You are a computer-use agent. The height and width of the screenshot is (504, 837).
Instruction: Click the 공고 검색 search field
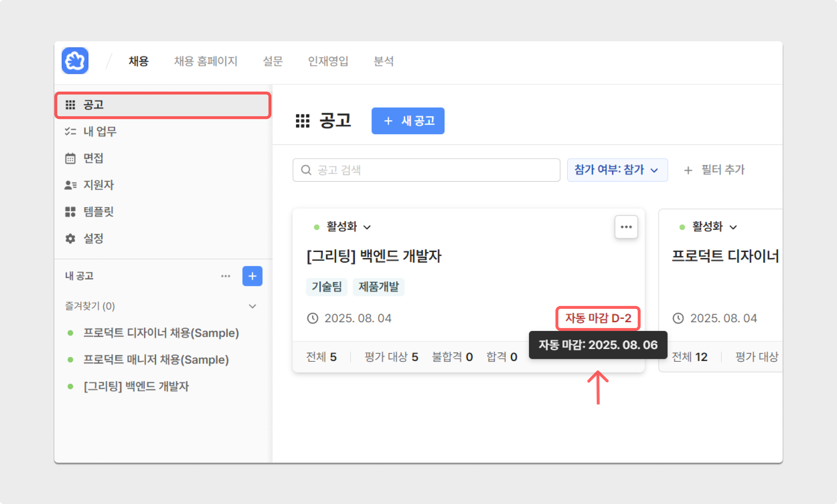click(426, 170)
